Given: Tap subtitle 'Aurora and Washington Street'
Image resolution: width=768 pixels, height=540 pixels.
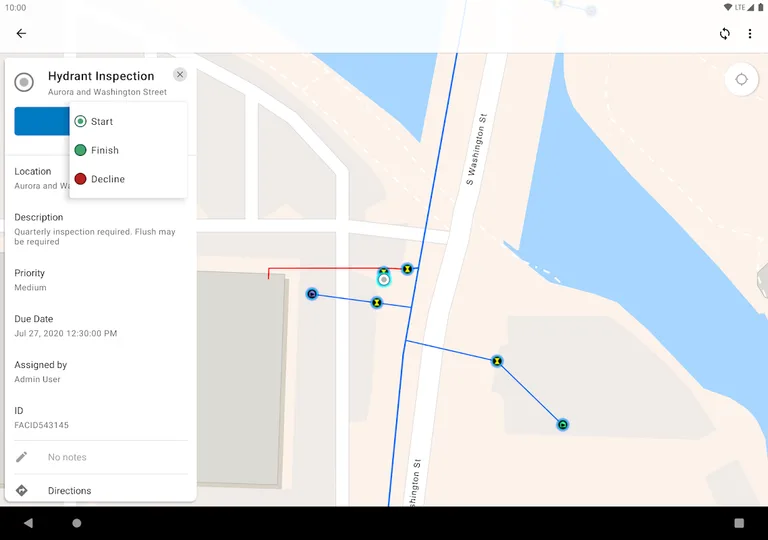Looking at the screenshot, I should click(x=107, y=92).
